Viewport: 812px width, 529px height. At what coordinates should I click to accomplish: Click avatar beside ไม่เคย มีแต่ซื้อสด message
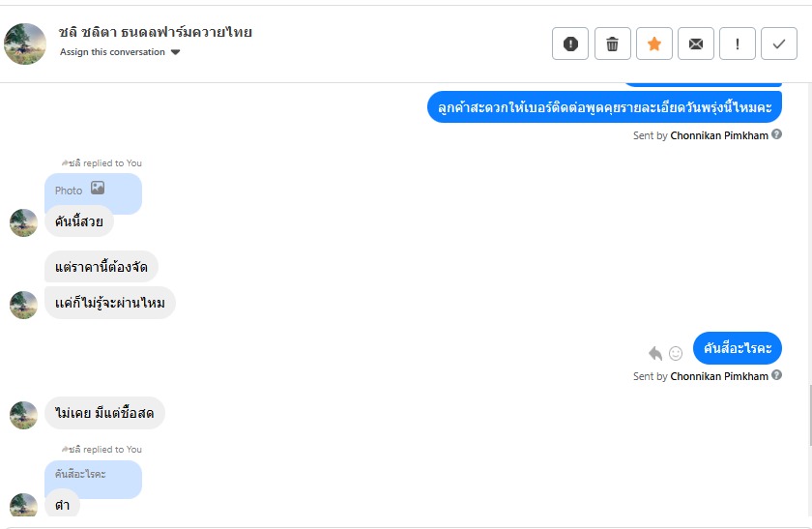pyautogui.click(x=23, y=415)
